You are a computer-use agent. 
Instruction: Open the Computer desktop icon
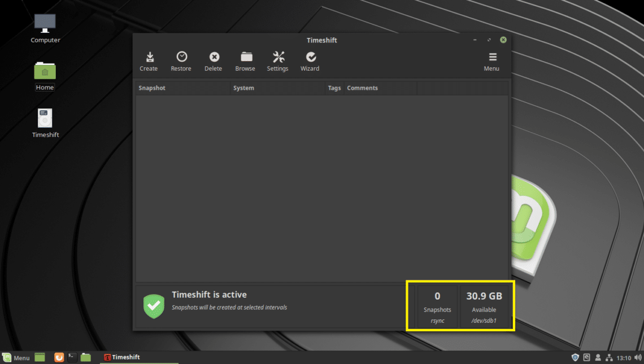[45, 28]
